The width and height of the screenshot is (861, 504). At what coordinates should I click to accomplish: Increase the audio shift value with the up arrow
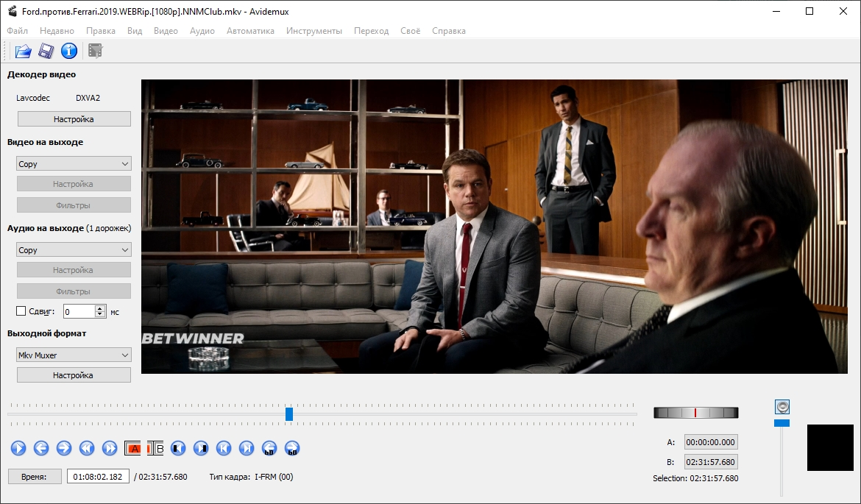pyautogui.click(x=100, y=308)
